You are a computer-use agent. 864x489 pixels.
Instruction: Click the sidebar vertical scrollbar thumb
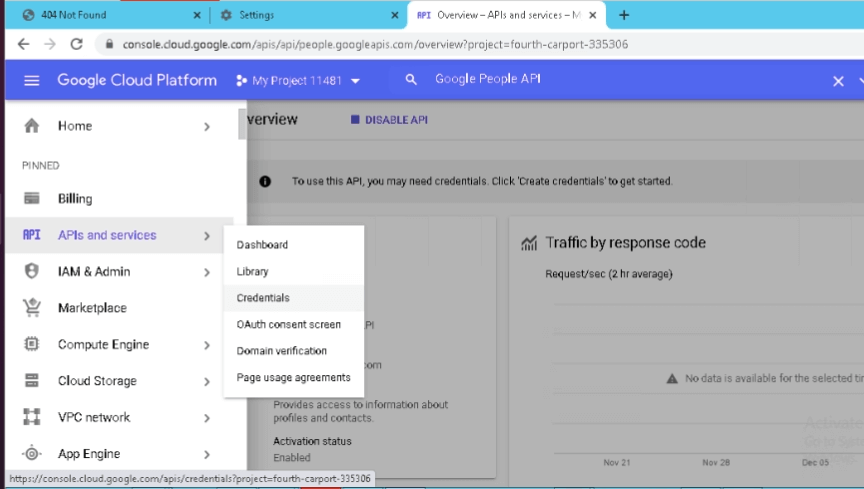pyautogui.click(x=242, y=124)
